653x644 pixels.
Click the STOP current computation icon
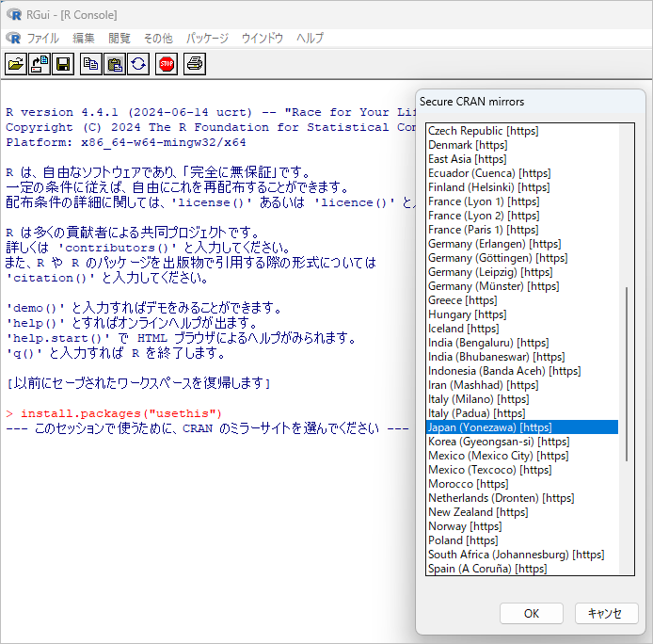[167, 64]
